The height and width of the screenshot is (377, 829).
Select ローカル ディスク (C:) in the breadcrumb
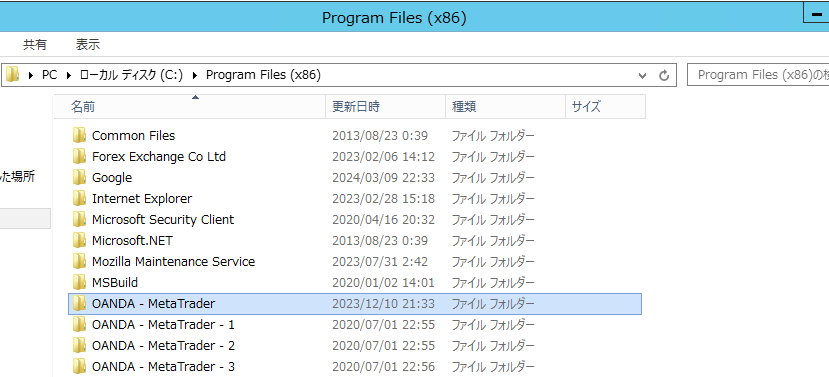[x=131, y=75]
